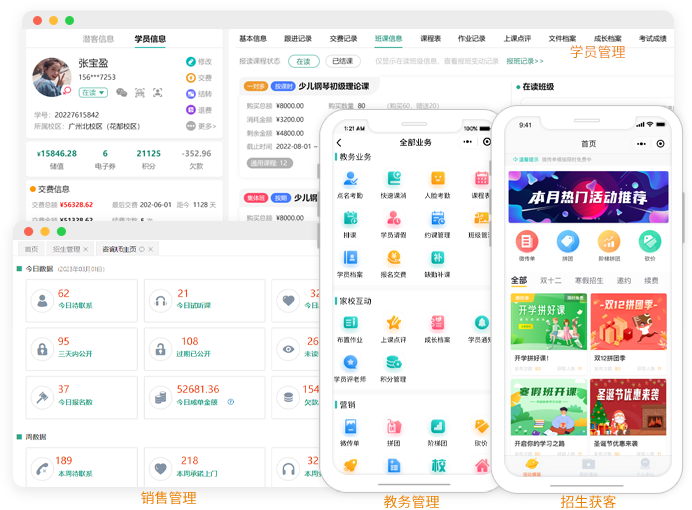Click help icon beside 今日成单金额

[231, 402]
